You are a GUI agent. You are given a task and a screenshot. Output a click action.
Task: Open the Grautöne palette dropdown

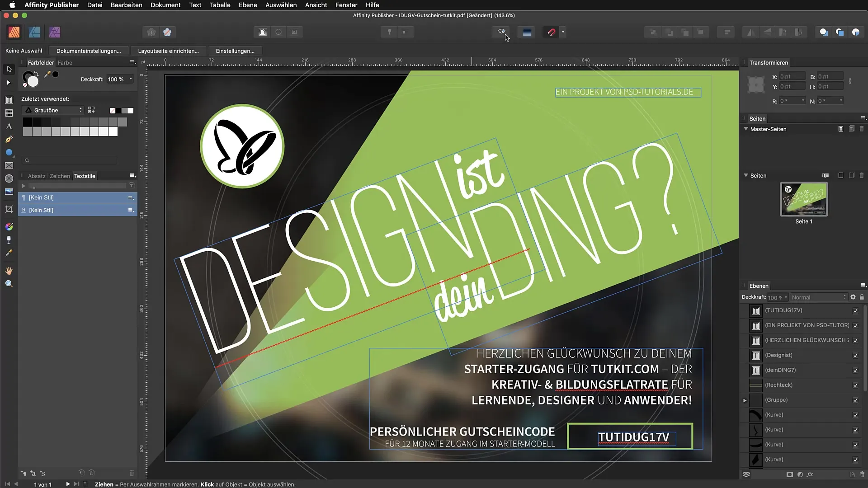53,110
